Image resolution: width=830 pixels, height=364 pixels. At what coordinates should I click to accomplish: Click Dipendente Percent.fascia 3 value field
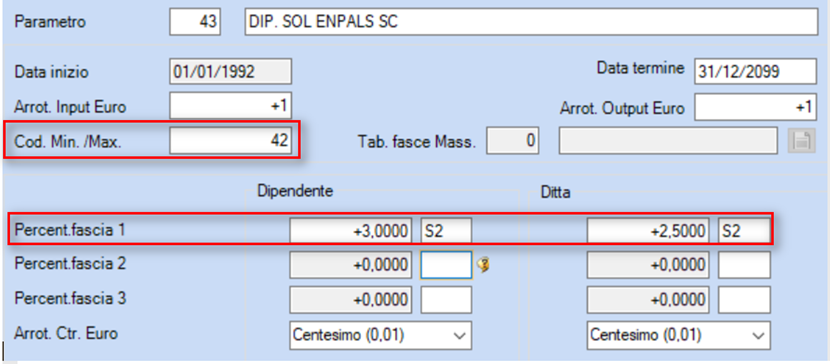[x=350, y=300]
